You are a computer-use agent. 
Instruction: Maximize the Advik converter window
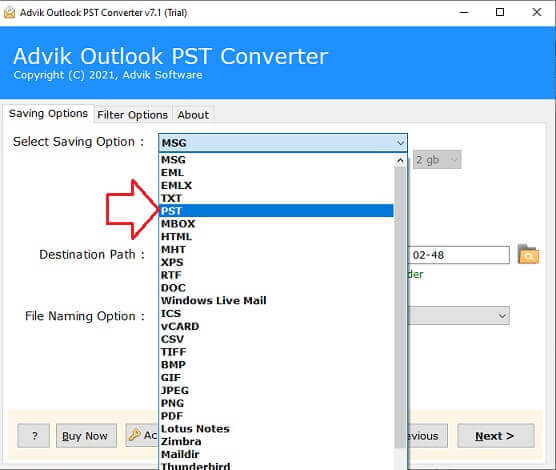(x=500, y=12)
